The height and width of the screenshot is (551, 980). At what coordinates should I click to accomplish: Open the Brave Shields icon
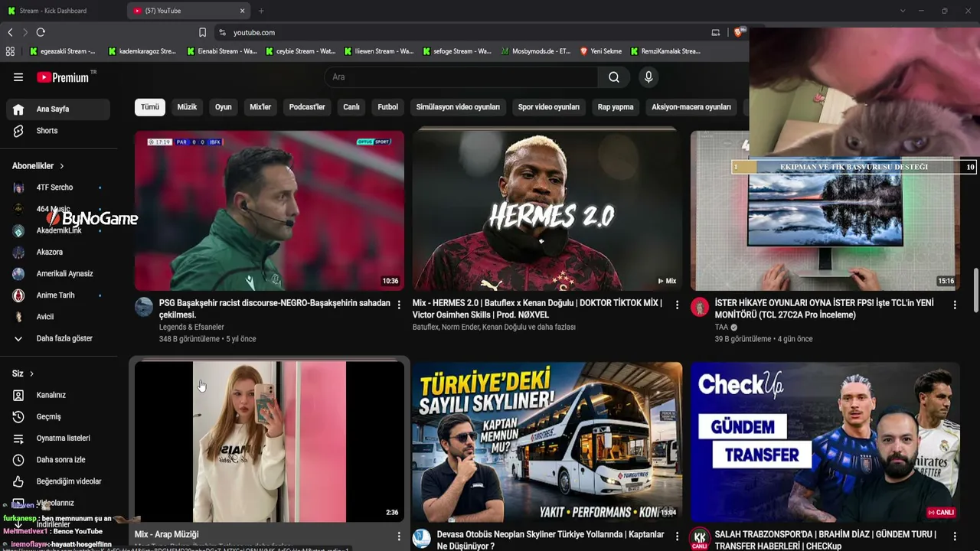pos(739,32)
